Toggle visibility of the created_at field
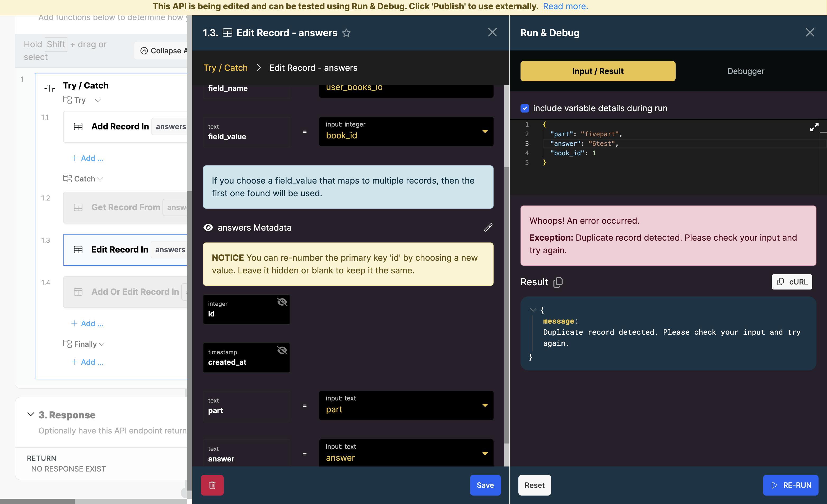This screenshot has width=827, height=504. (282, 350)
